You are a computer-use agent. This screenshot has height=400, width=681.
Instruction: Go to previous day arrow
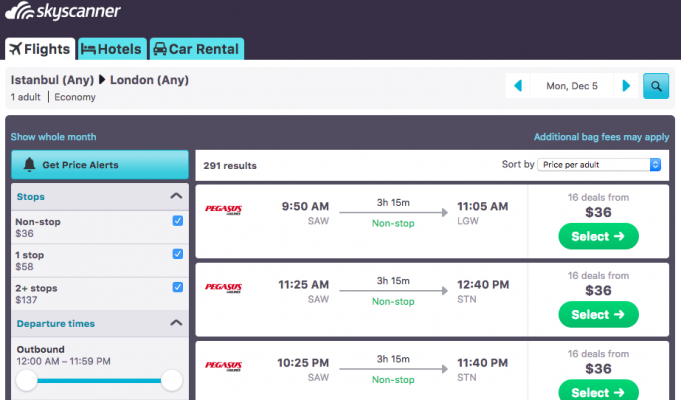[518, 86]
